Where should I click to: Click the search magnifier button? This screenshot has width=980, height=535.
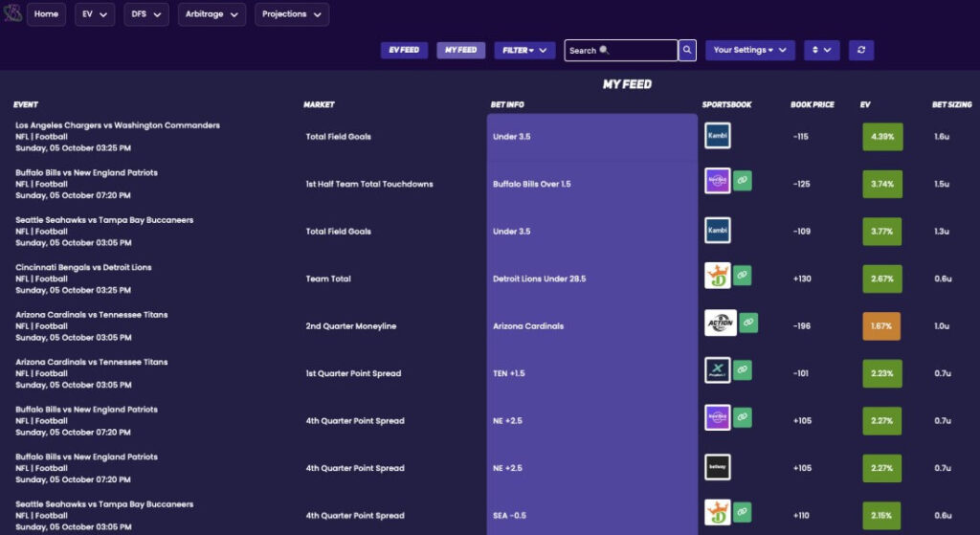coord(687,50)
